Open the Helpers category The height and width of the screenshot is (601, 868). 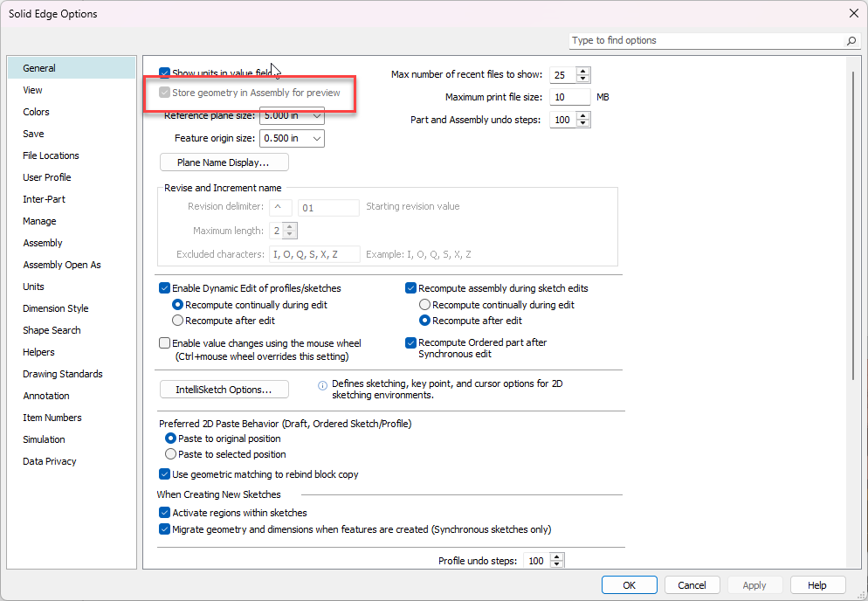(72, 352)
